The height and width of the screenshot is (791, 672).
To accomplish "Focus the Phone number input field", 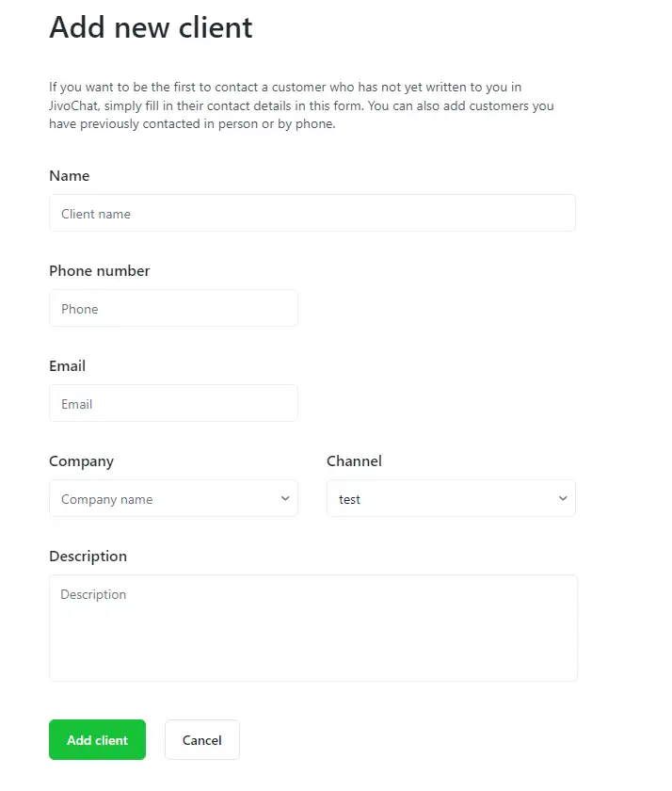I will pos(173,309).
